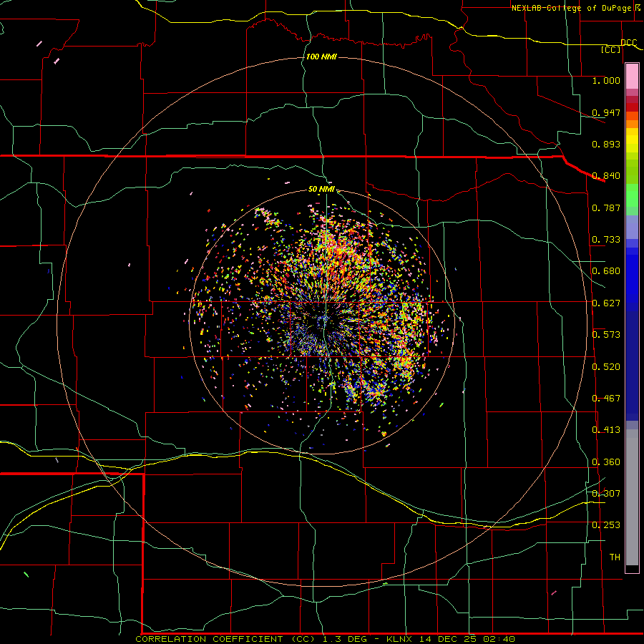Click the gray segment of the color bar
Viewport: 644px width, 644px height.
tap(632, 497)
